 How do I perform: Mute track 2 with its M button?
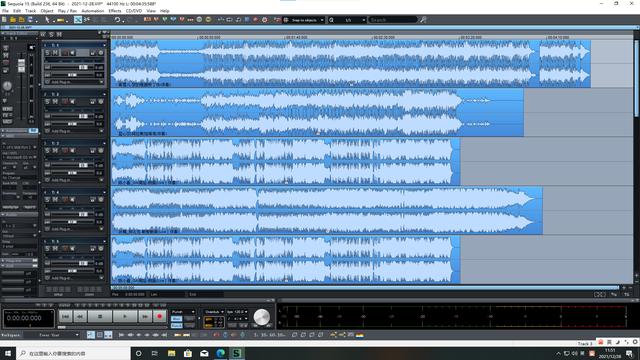(55, 102)
